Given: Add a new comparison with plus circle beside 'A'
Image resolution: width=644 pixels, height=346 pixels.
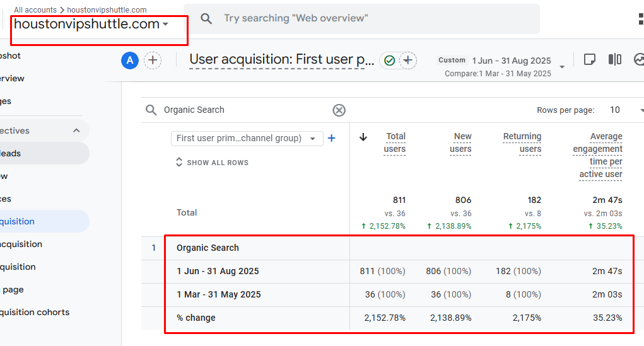Looking at the screenshot, I should [x=153, y=61].
